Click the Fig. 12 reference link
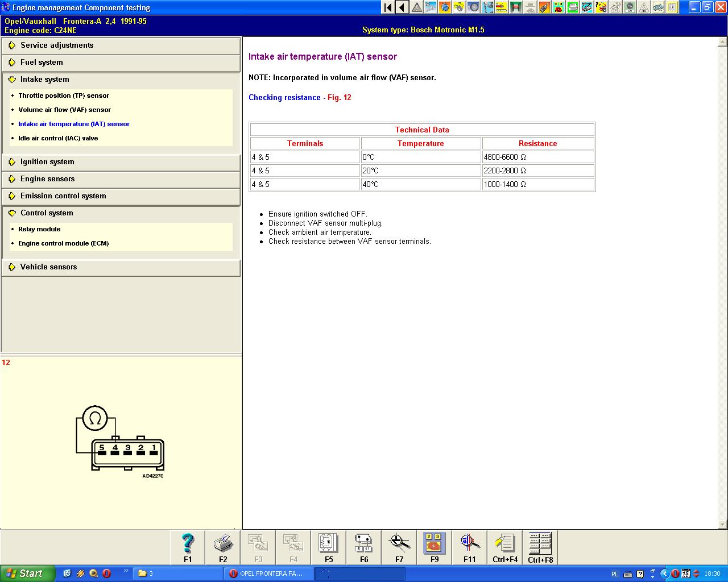This screenshot has height=582, width=728. [x=340, y=98]
